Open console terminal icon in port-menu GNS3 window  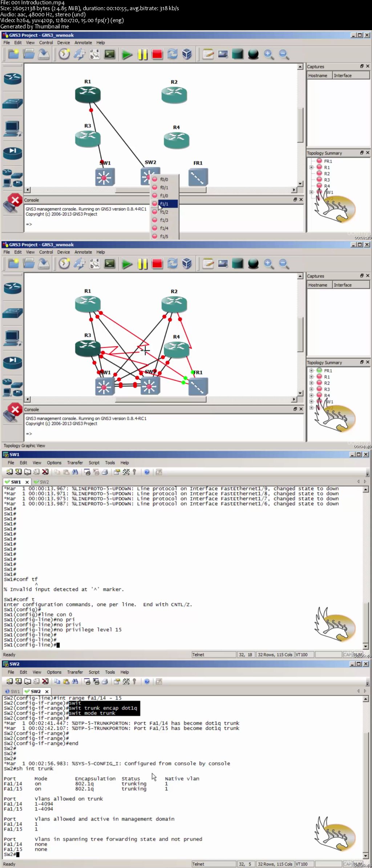pyautogui.click(x=110, y=54)
